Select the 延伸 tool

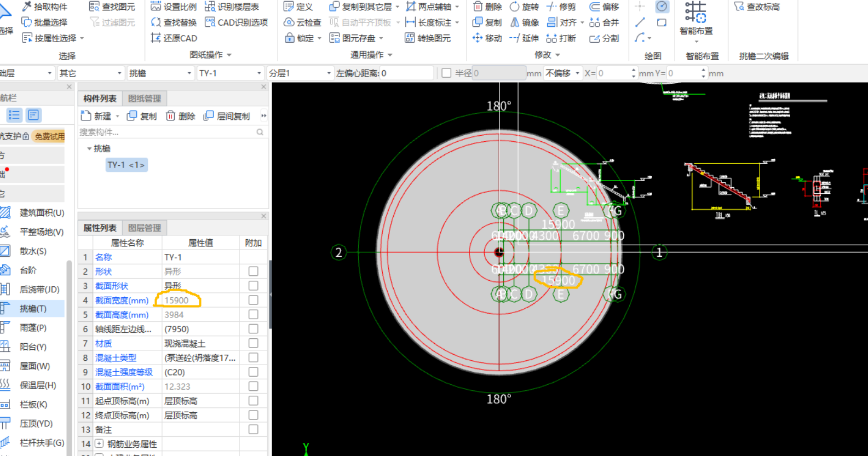coord(524,38)
